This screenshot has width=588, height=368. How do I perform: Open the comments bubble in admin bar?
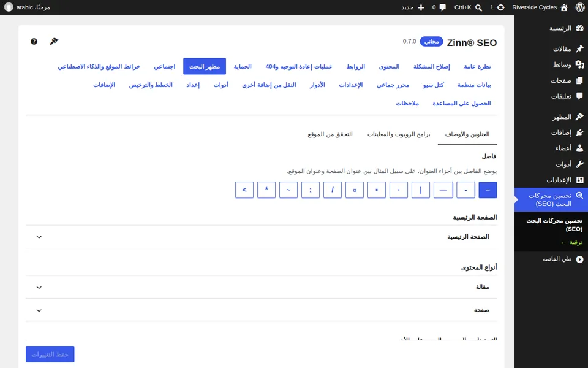[x=442, y=7]
